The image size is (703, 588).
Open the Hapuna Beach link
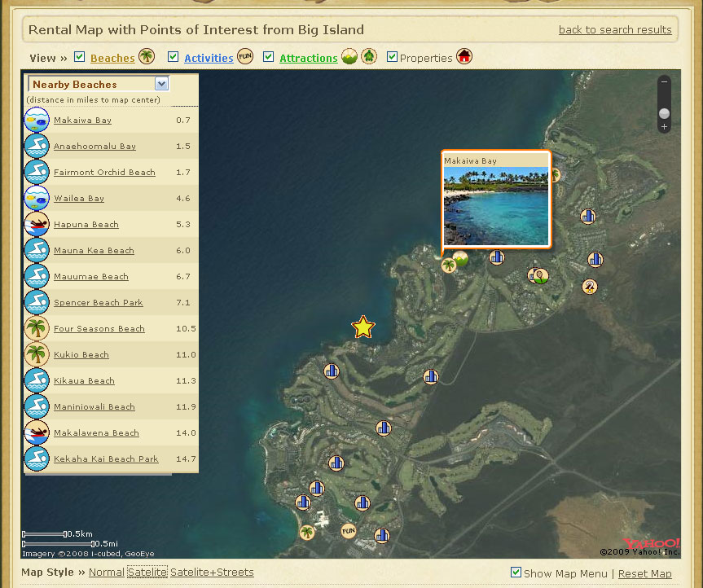[86, 224]
